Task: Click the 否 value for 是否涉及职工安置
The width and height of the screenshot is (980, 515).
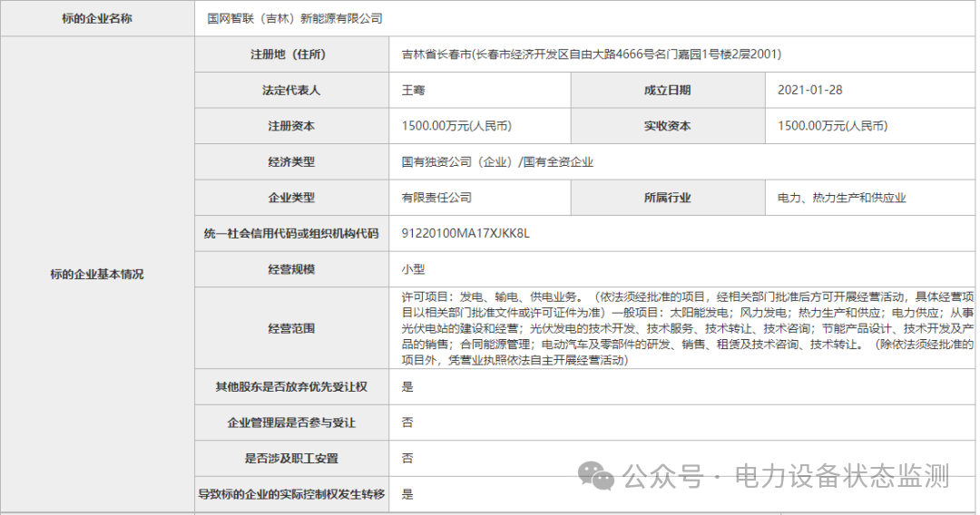Action: point(407,459)
